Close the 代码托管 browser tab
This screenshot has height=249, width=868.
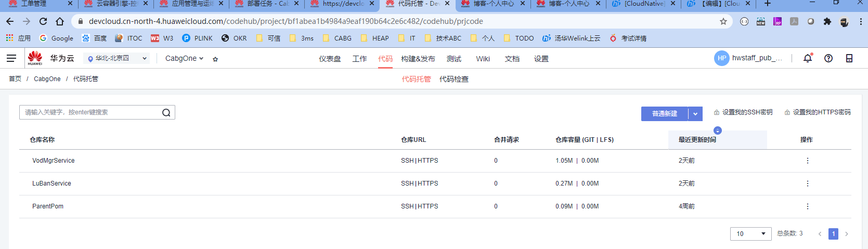point(447,4)
